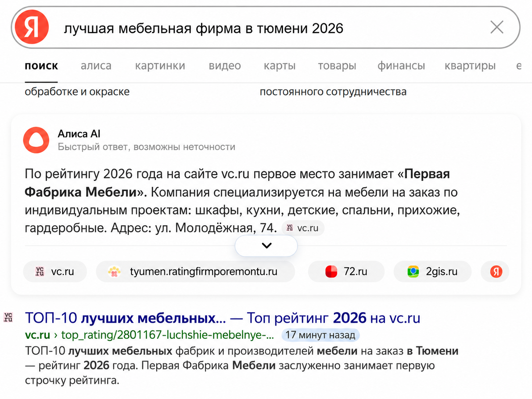Viewport: 532px width, 399px height.
Task: Click the inline vc.ru source badge after address
Action: click(x=303, y=228)
